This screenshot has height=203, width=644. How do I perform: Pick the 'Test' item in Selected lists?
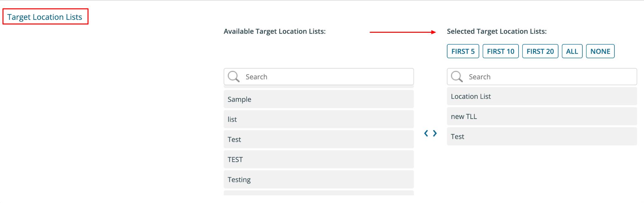pos(542,137)
